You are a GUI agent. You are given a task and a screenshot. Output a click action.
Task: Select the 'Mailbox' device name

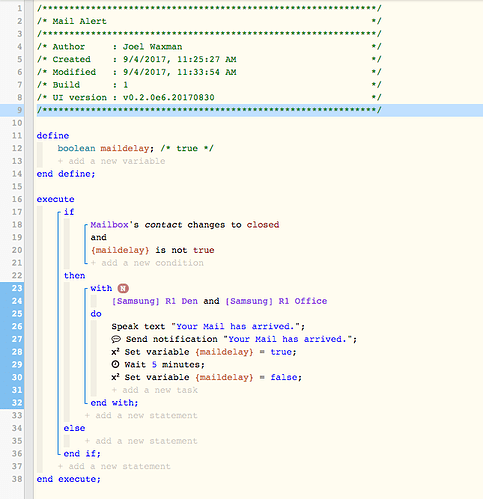coord(109,225)
